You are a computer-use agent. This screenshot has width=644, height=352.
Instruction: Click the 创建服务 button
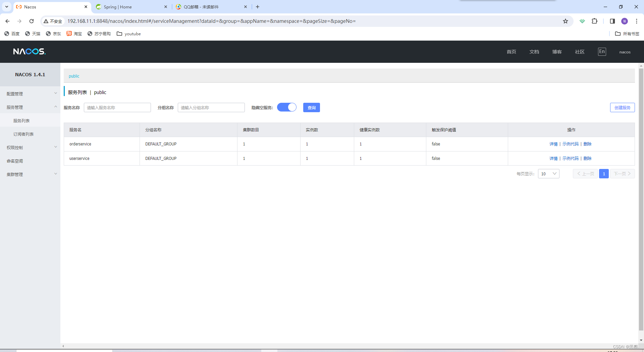623,107
